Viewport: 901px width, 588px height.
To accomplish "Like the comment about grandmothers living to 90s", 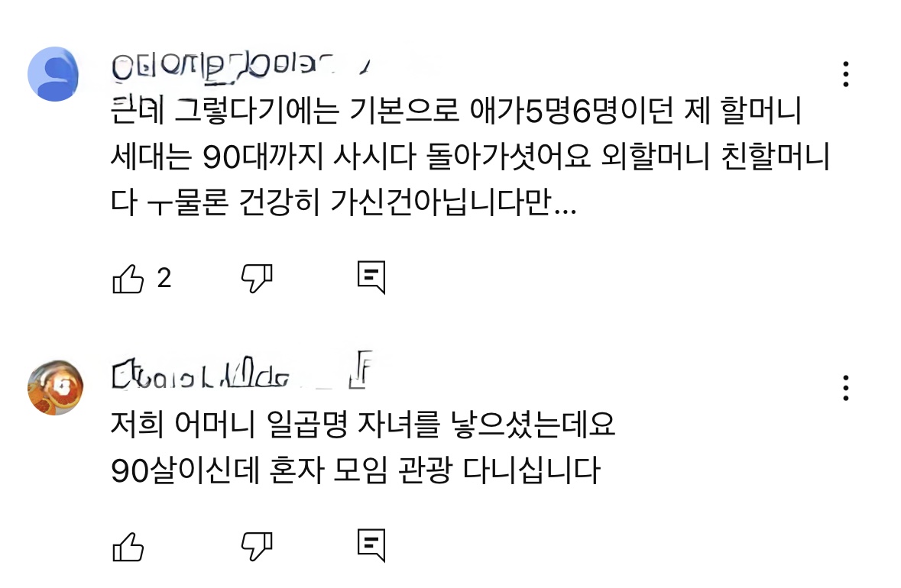I will click(128, 279).
